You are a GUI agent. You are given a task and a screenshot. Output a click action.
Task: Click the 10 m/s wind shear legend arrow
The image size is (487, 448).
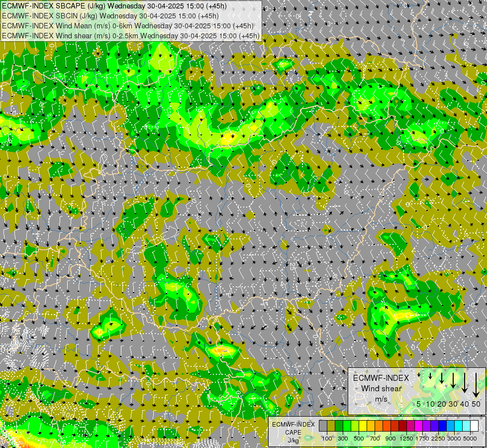tap(430, 376)
